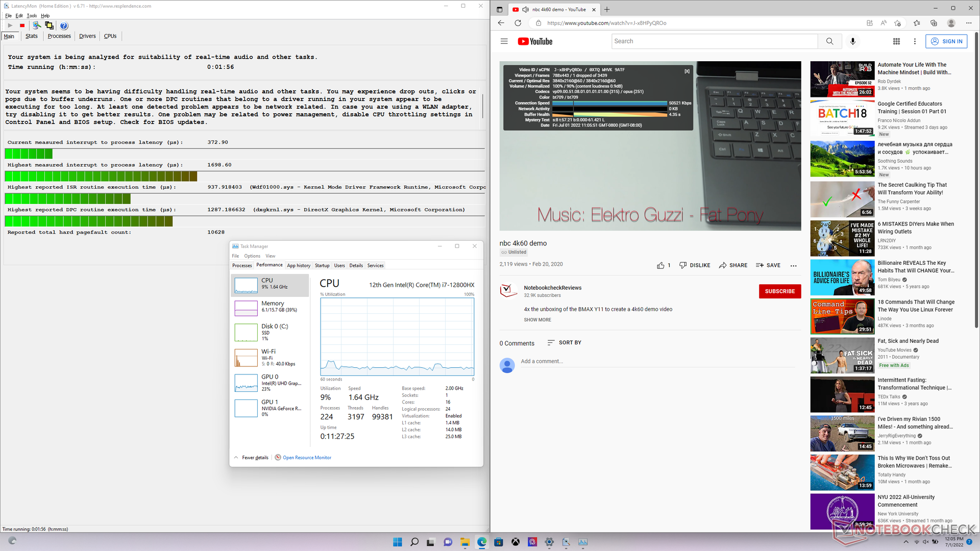Screen dimensions: 980x551
Task: Expand the description with SHOW MORE
Action: click(x=537, y=320)
